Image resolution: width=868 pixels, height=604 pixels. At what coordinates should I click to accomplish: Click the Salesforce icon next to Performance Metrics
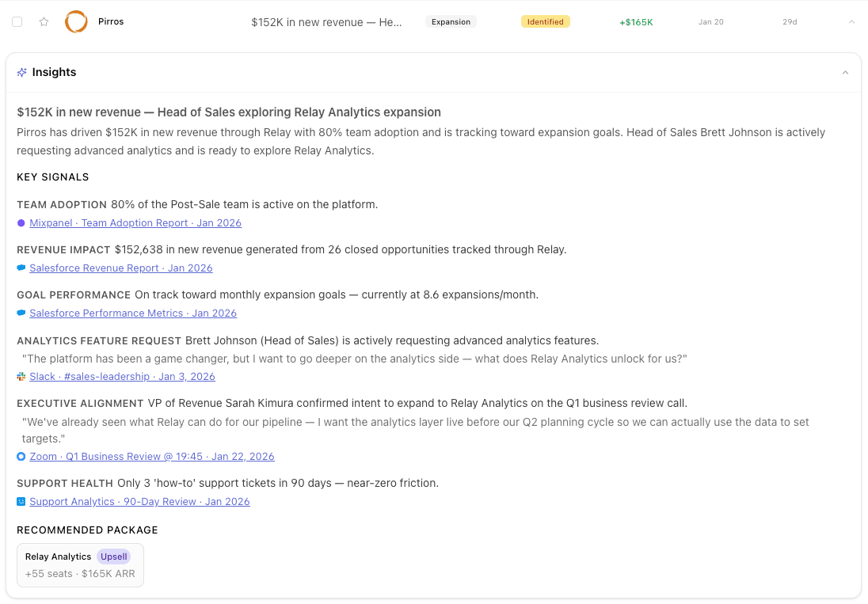[x=21, y=313]
